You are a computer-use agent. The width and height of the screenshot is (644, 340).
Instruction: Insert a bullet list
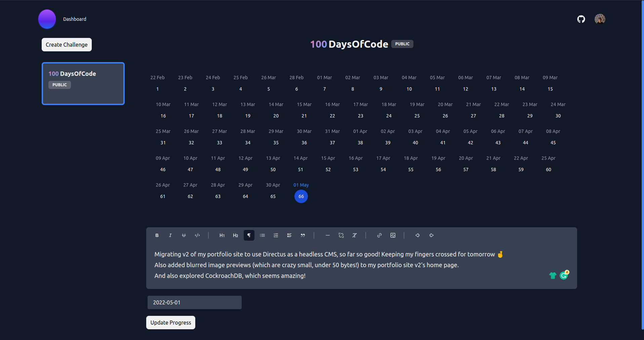[263, 235]
